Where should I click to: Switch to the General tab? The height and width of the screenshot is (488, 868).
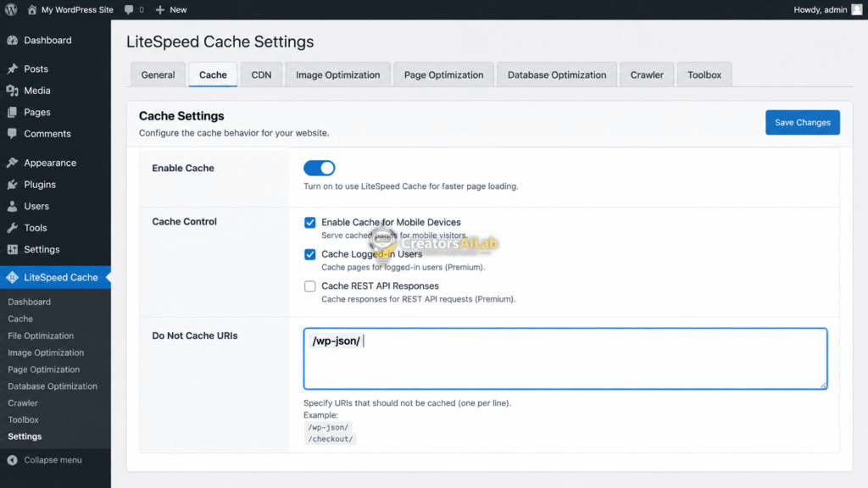tap(158, 75)
